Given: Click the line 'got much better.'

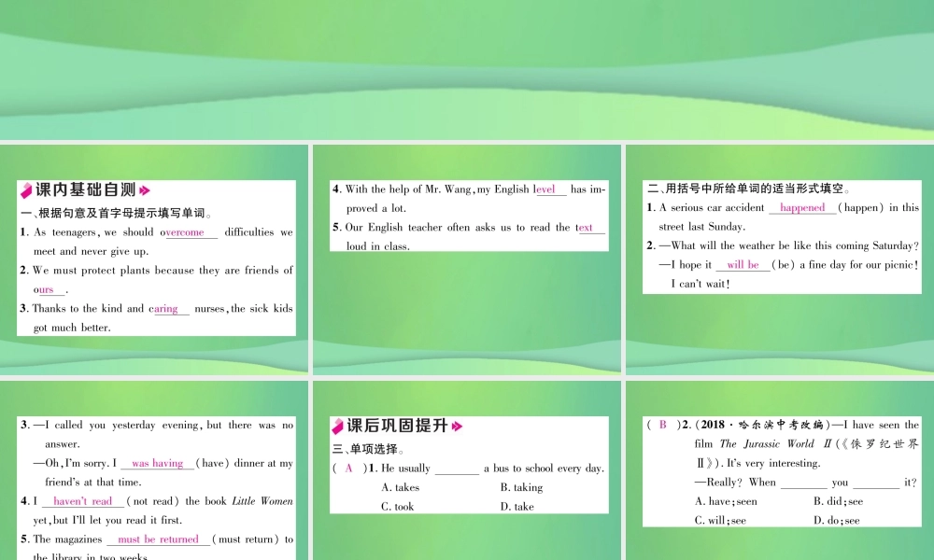Looking at the screenshot, I should coord(72,328).
